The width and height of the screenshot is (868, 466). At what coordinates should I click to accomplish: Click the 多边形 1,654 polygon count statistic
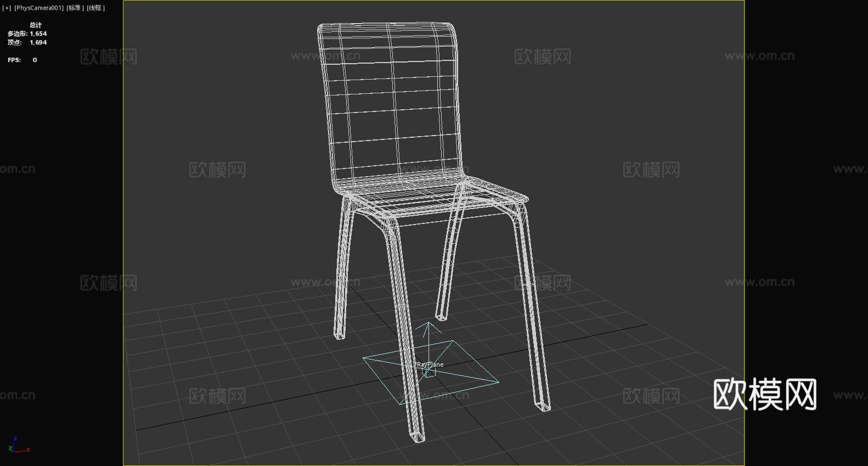[27, 33]
